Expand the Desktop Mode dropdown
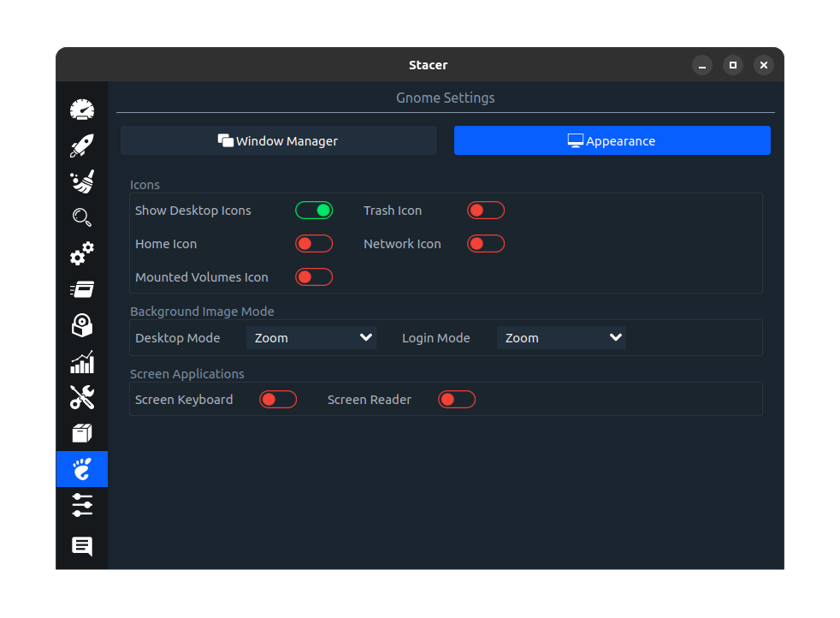 311,338
